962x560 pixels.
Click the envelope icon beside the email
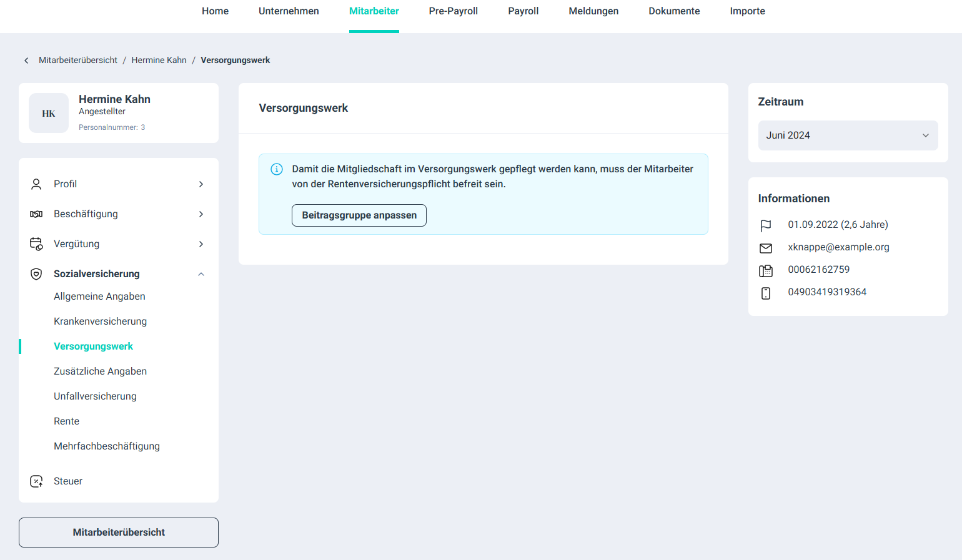[x=766, y=248]
